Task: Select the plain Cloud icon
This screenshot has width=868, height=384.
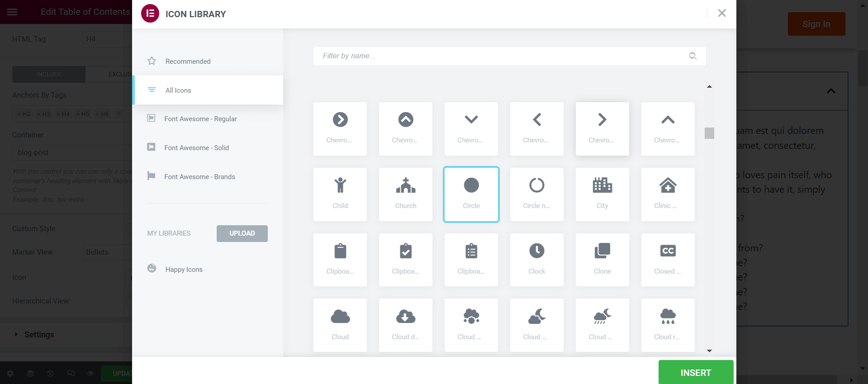Action: click(x=340, y=325)
